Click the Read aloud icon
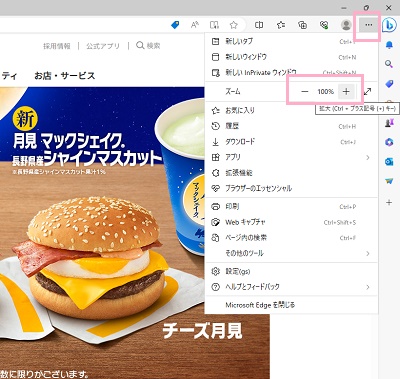 pos(195,25)
